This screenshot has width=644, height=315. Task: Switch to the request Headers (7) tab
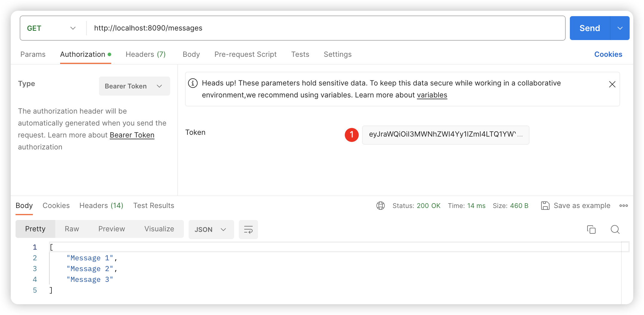[146, 54]
